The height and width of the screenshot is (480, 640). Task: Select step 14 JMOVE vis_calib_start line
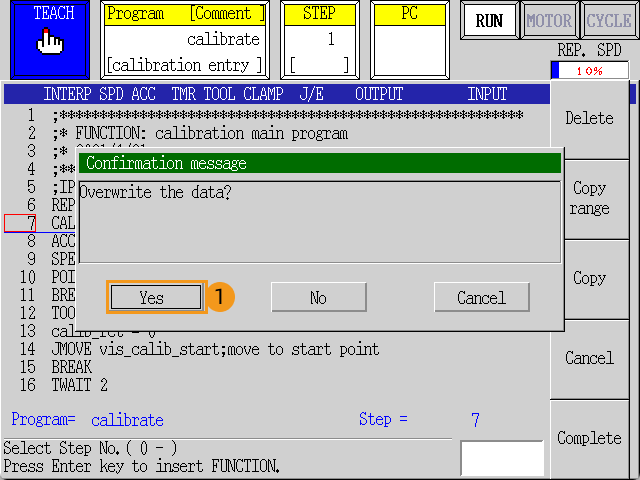click(x=215, y=349)
